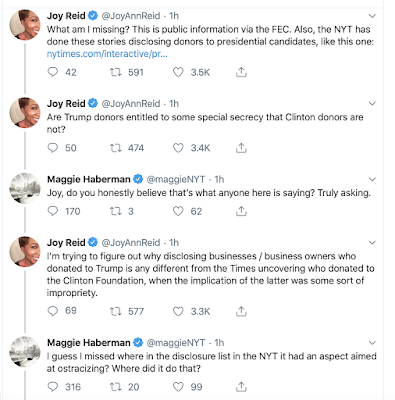The height and width of the screenshot is (400, 395).
Task: Expand the chevron on the Clinton Foundation tweet
Action: point(372,242)
